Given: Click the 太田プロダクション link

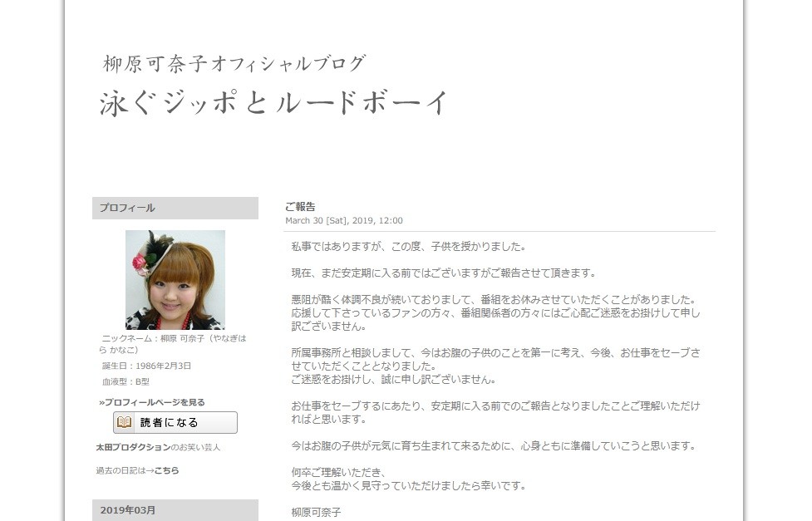Looking at the screenshot, I should coord(133,447).
